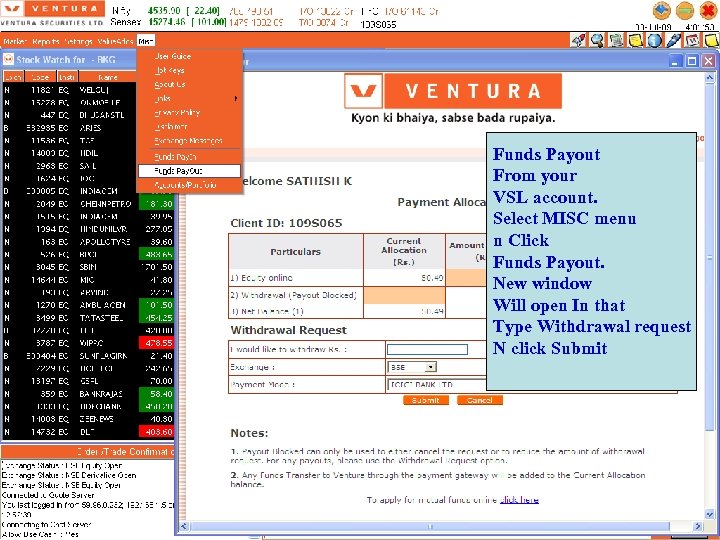Click the Submit button
Viewport: 720px width, 540px height.
pos(426,400)
